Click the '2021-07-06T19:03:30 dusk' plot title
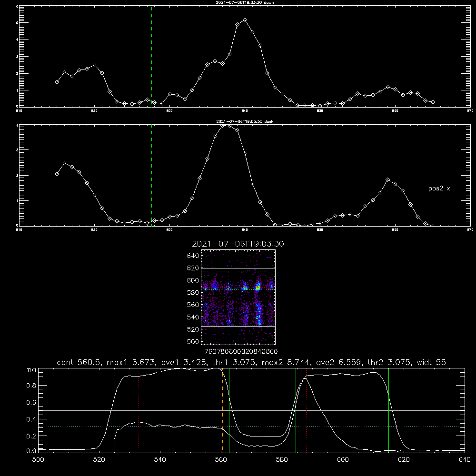This screenshot has height=476, width=476. tap(245, 121)
